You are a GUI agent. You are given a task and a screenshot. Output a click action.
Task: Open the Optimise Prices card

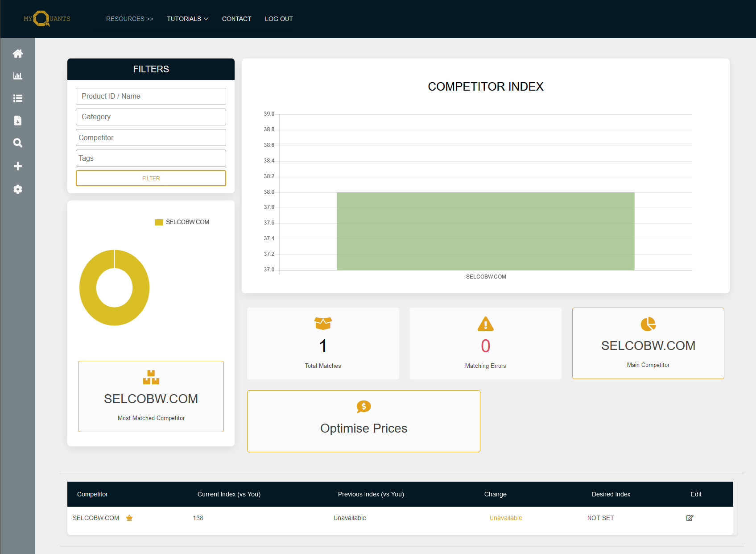[x=364, y=421]
